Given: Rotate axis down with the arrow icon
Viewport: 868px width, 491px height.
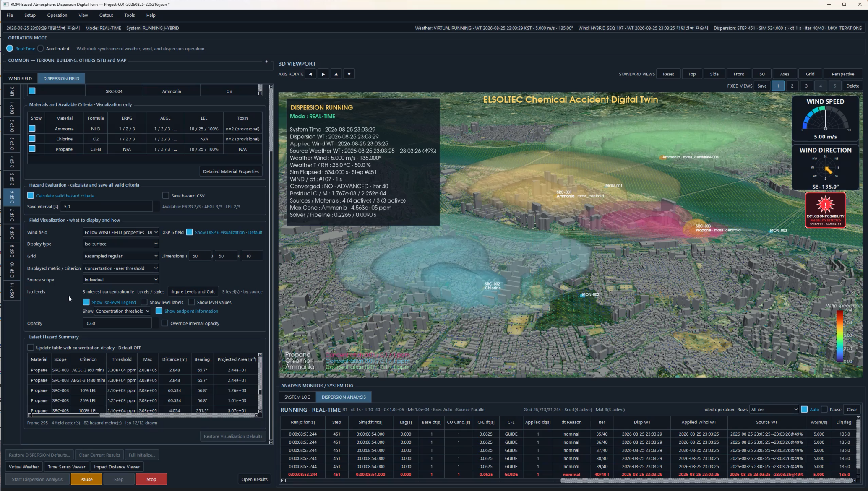Looking at the screenshot, I should pyautogui.click(x=349, y=74).
